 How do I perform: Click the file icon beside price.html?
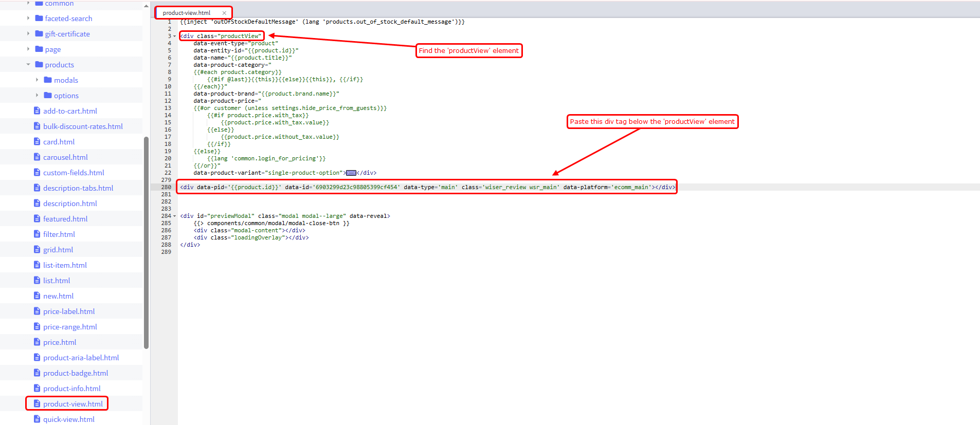pos(37,342)
